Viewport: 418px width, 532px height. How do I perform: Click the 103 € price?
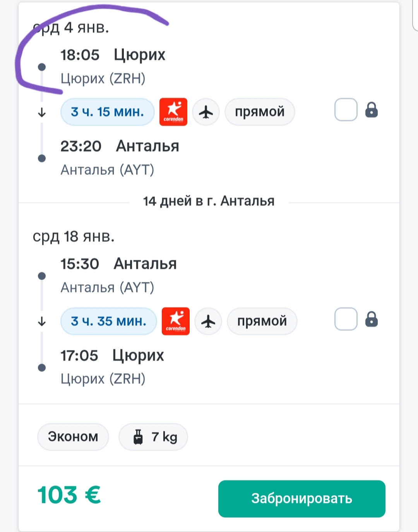[x=69, y=495]
